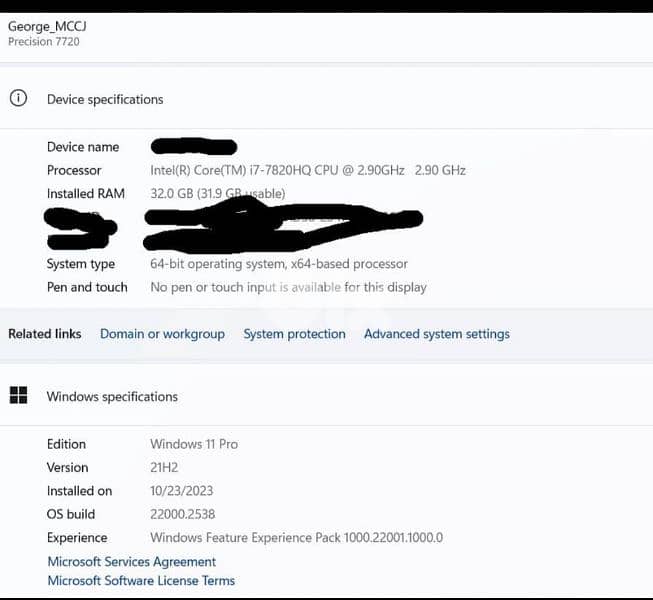This screenshot has width=653, height=600.
Task: Select the Windows Feature Experience Pack value
Action: tap(297, 538)
